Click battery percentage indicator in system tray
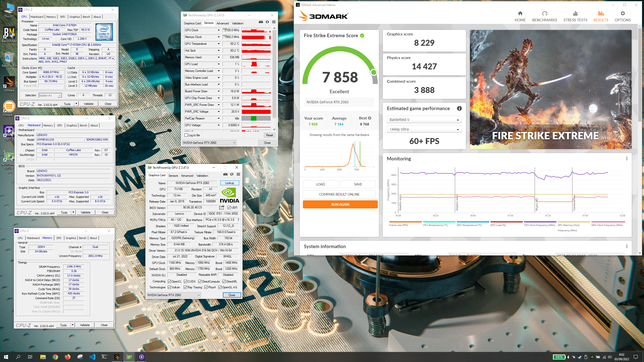The height and width of the screenshot is (362, 644). pos(559,357)
